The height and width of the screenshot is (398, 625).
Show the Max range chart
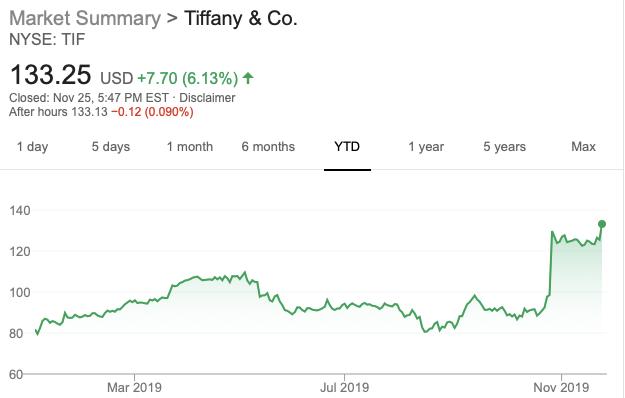point(583,147)
